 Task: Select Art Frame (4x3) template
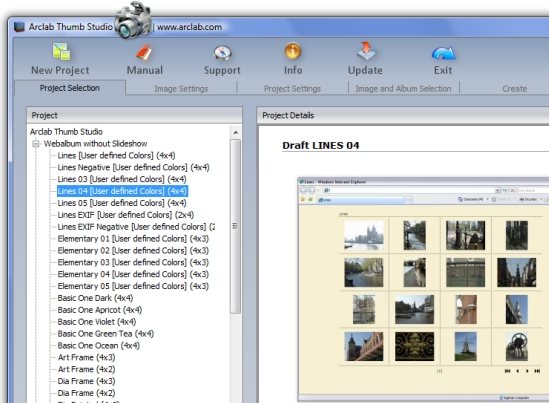tap(86, 357)
